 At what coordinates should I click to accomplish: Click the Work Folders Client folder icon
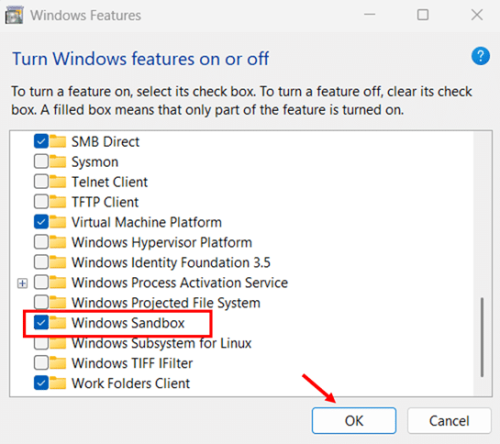click(58, 383)
